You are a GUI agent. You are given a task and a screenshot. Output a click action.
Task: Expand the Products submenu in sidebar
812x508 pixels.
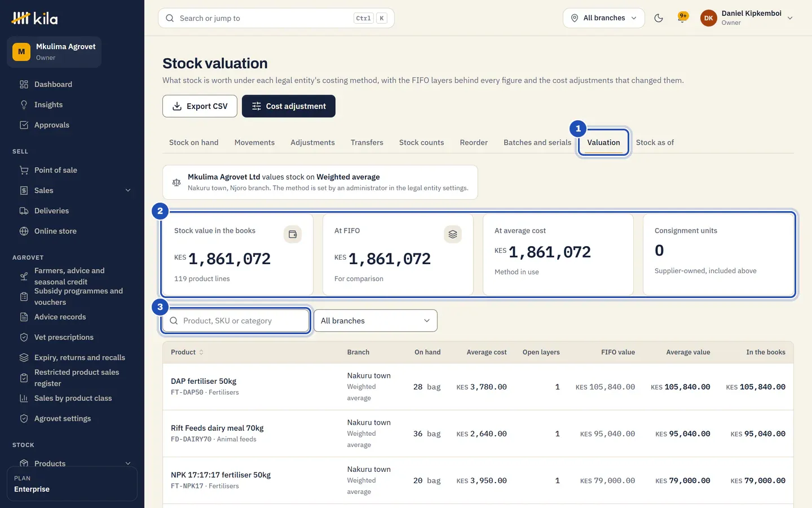(128, 464)
